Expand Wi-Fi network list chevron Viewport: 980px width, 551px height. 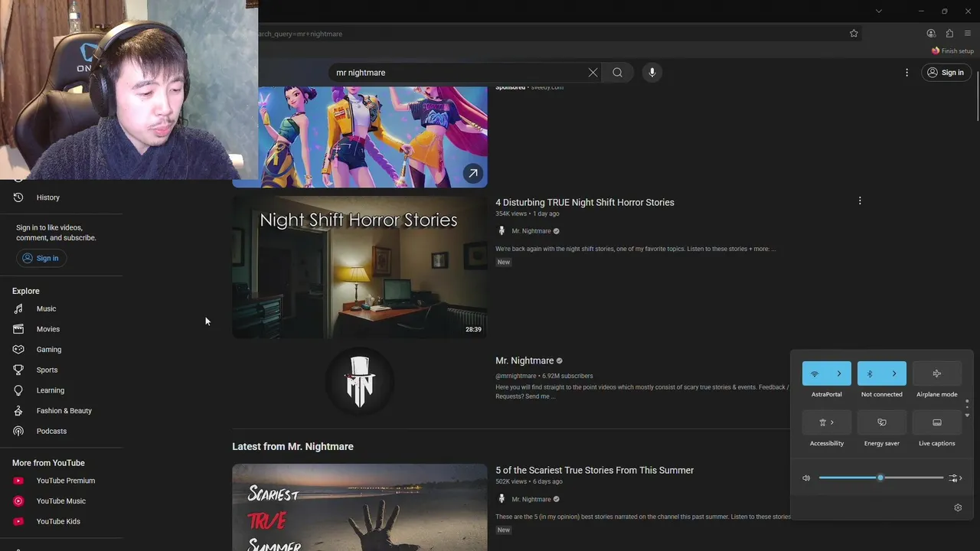click(x=839, y=373)
